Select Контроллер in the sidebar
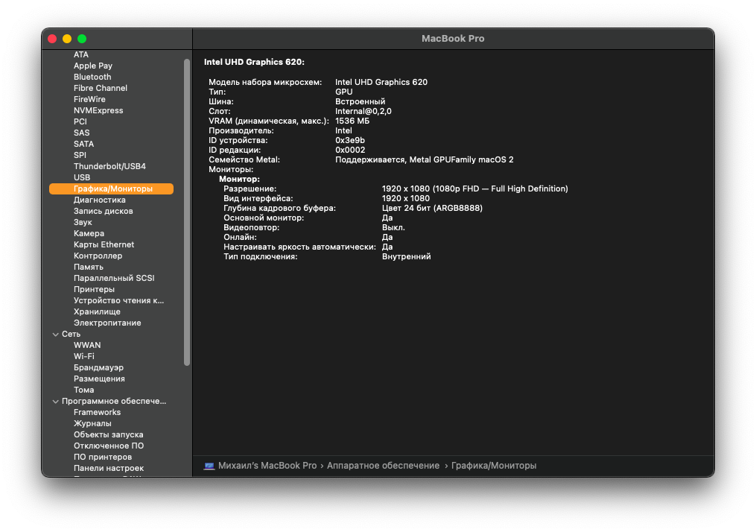This screenshot has width=756, height=532. point(98,256)
